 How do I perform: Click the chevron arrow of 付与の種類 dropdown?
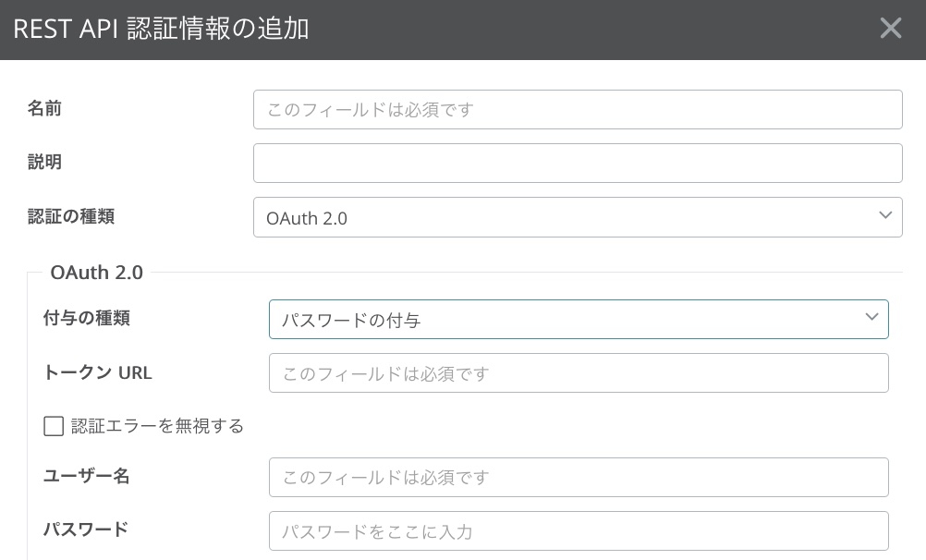[x=871, y=317]
